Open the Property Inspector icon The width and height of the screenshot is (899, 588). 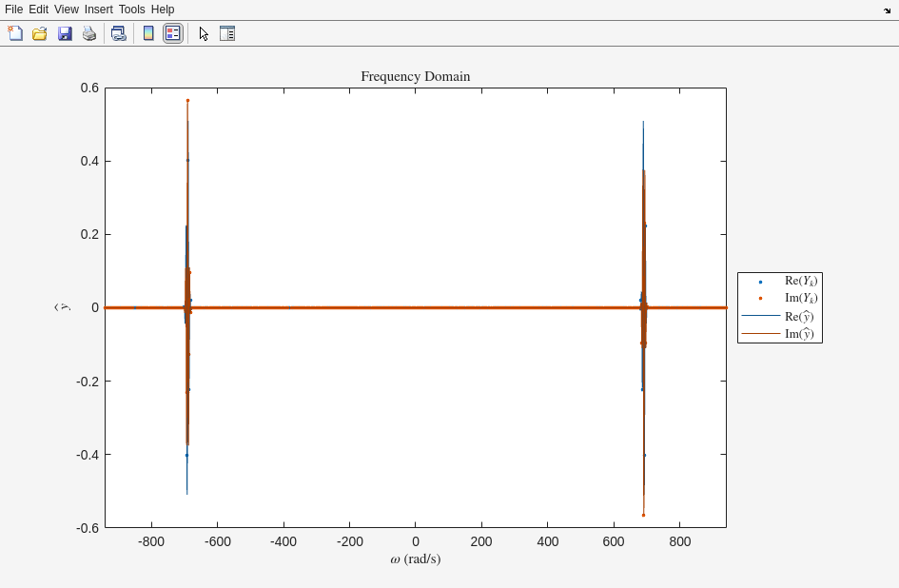(227, 33)
